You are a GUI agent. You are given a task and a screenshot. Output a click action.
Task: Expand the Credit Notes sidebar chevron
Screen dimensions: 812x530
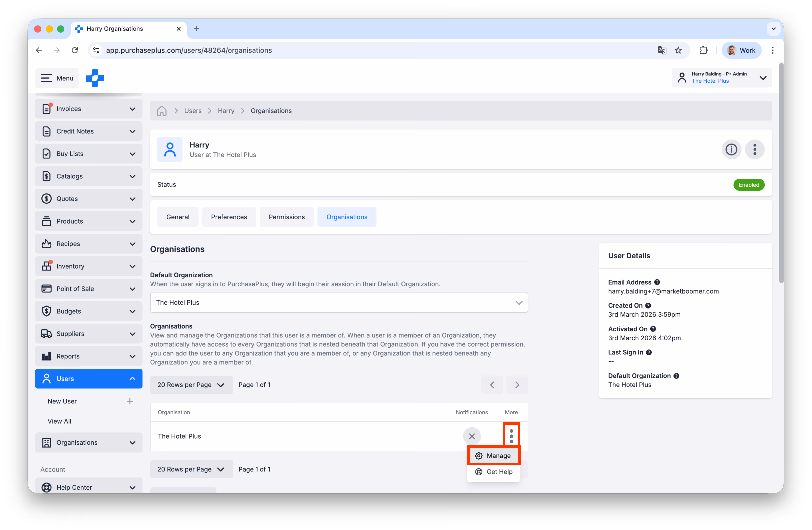pos(132,131)
